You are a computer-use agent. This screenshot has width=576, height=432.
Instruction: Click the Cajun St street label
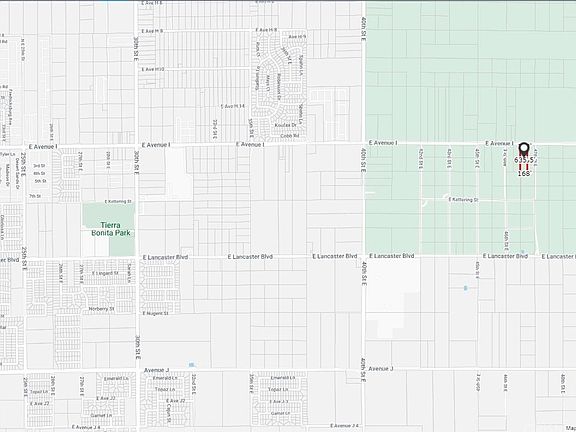169,413
